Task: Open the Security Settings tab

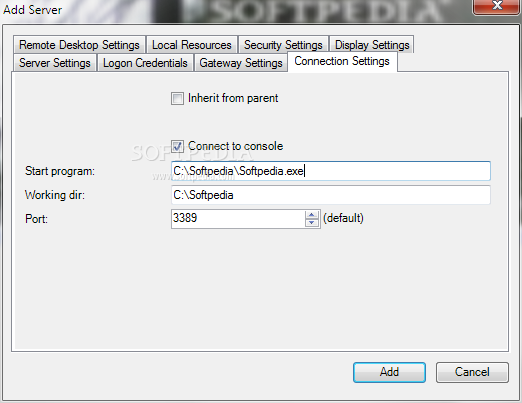Action: pos(283,45)
